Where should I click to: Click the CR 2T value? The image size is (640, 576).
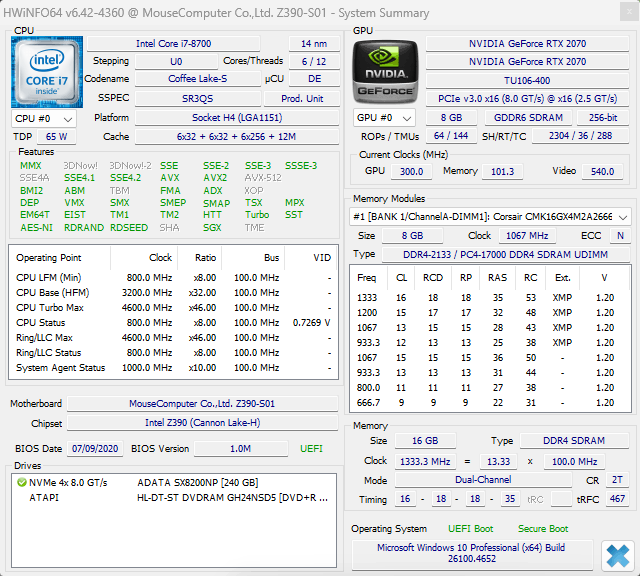[617, 480]
